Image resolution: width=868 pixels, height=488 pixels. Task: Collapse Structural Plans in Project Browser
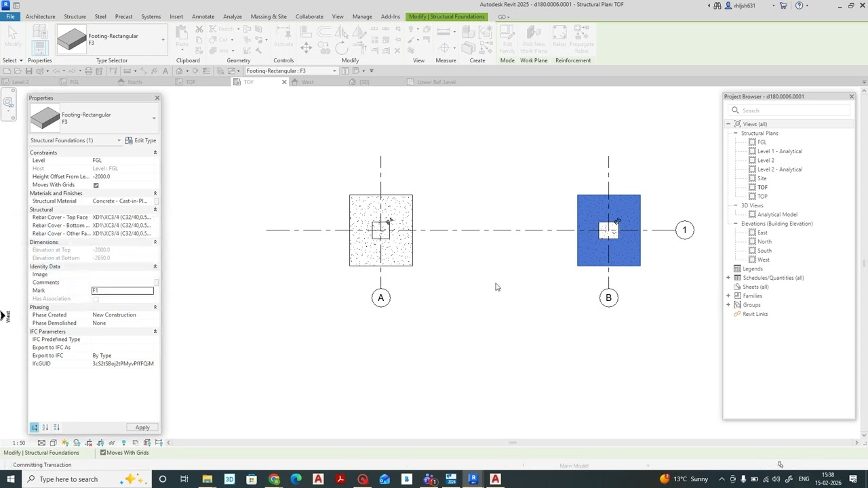pos(735,133)
